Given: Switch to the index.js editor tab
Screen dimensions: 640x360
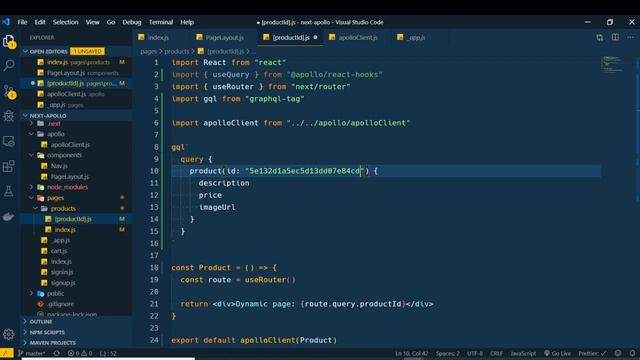Looking at the screenshot, I should [x=158, y=38].
